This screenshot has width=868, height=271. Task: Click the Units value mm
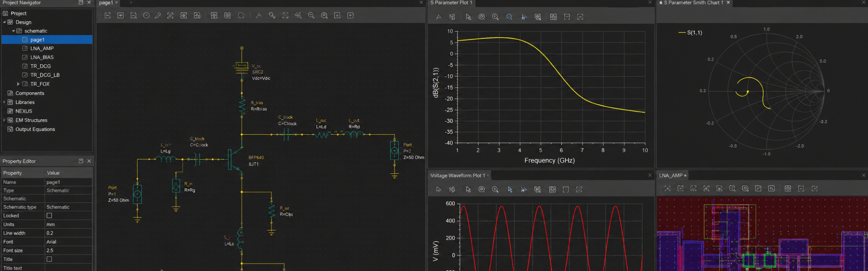tap(69, 224)
